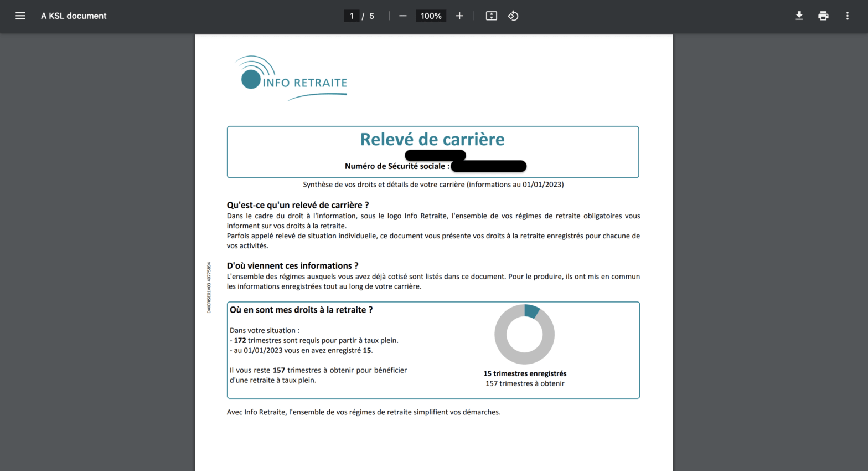Click 'D'où viennent ces informations ?' heading
Viewport: 868px width, 471px height.
(x=293, y=266)
